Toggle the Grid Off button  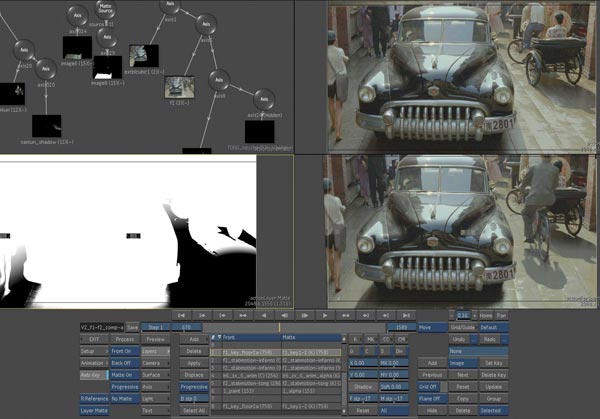pos(429,386)
